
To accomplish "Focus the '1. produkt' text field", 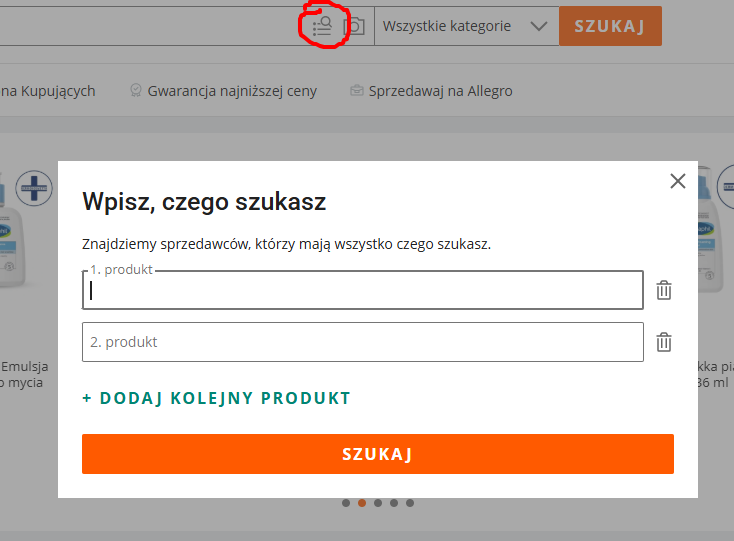I will pyautogui.click(x=362, y=291).
